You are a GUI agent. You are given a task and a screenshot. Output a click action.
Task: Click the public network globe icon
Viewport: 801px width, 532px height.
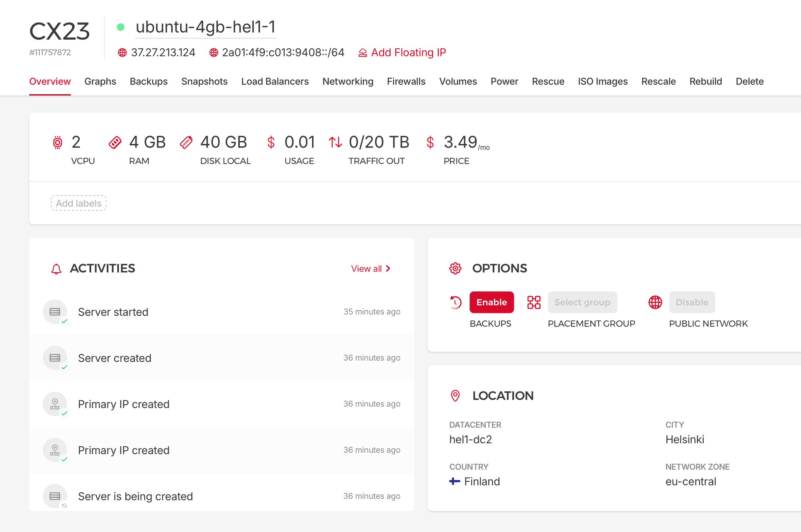(655, 302)
